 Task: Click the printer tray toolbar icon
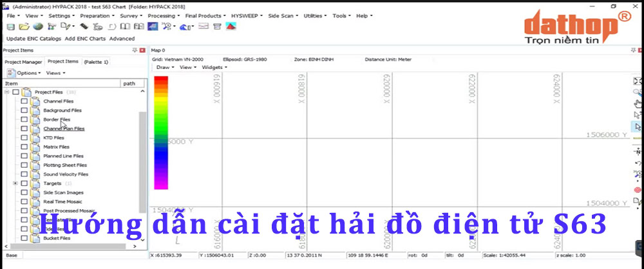click(x=217, y=26)
